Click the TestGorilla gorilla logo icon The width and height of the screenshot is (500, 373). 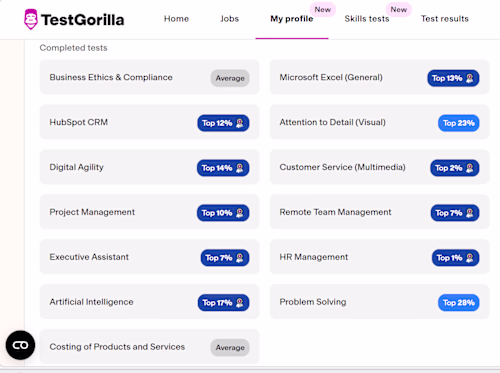pos(31,19)
